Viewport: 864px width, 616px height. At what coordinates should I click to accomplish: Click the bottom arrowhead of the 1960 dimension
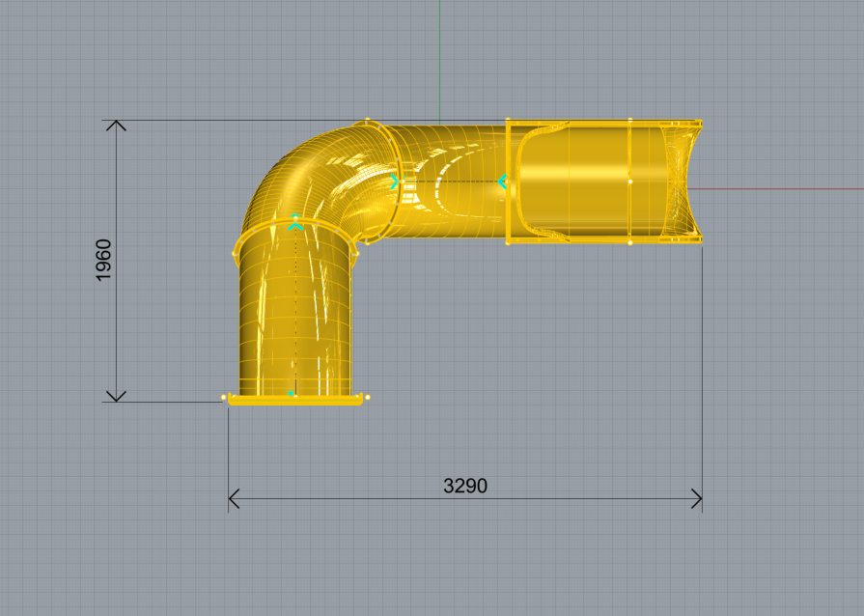[116, 396]
